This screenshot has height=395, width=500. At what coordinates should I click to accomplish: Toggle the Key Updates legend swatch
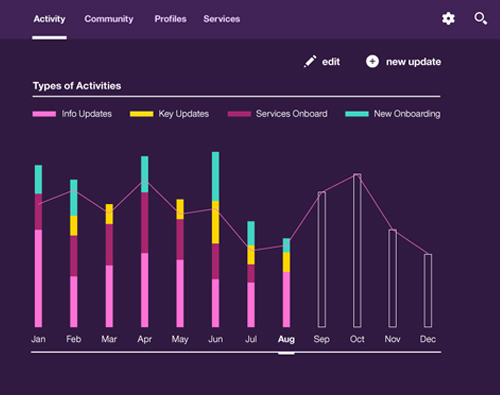(x=141, y=114)
